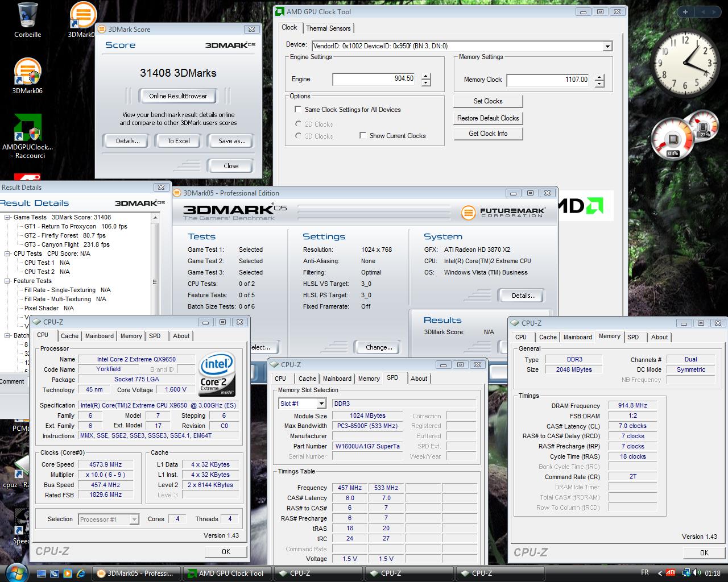Select the 2D Clocks radio button
Viewport: 728px width, 582px height.
point(298,124)
